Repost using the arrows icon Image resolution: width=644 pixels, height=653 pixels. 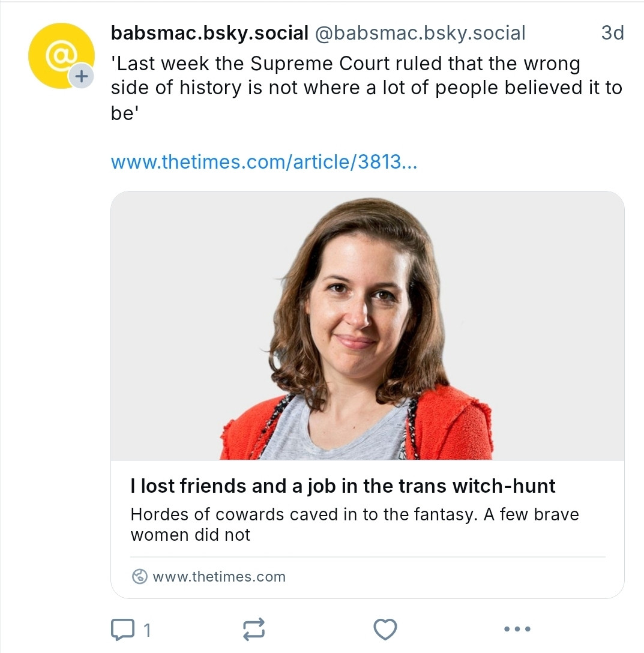pyautogui.click(x=254, y=629)
